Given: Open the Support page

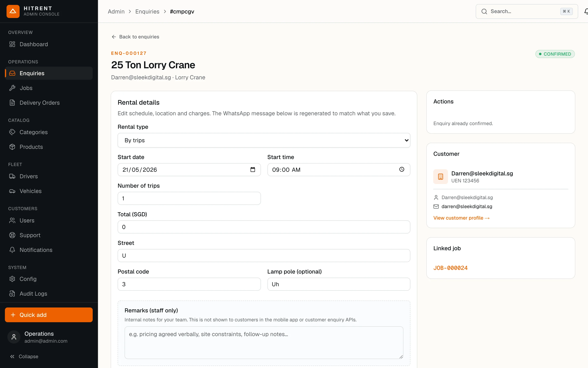Looking at the screenshot, I should [x=49, y=235].
